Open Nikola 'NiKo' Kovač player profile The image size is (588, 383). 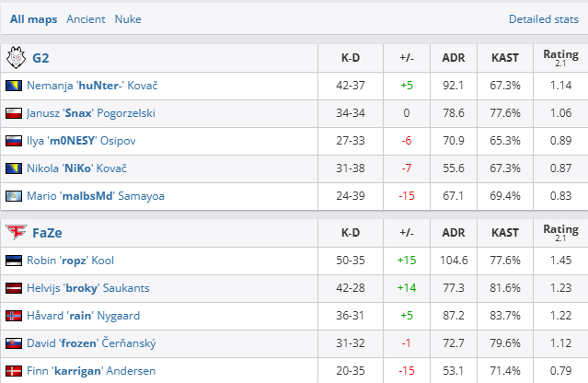pos(77,168)
